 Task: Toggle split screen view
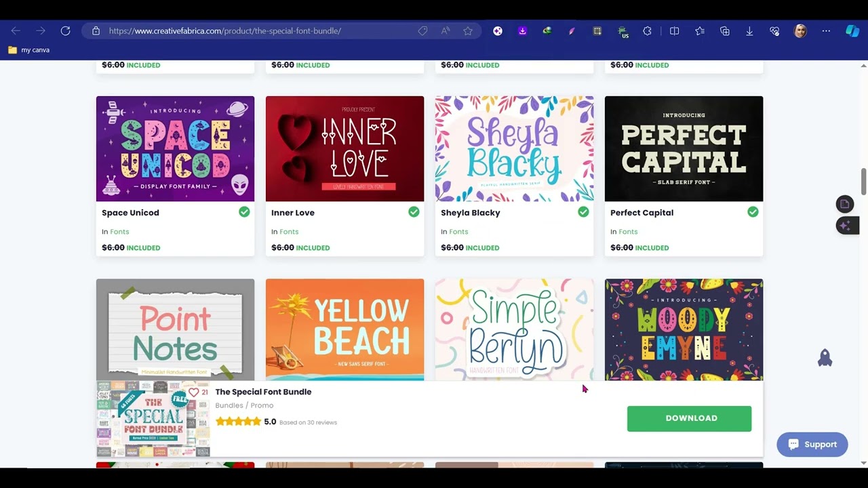coord(674,30)
